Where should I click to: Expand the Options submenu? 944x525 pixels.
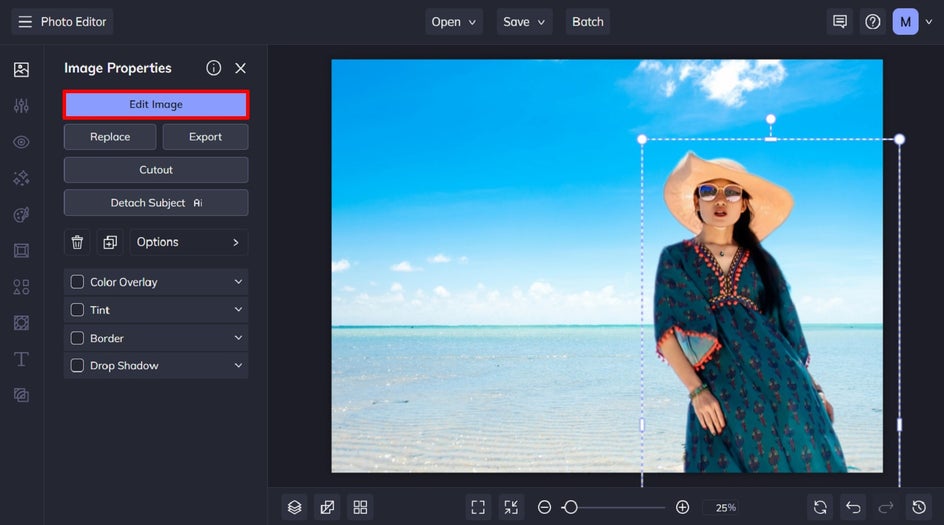[188, 242]
